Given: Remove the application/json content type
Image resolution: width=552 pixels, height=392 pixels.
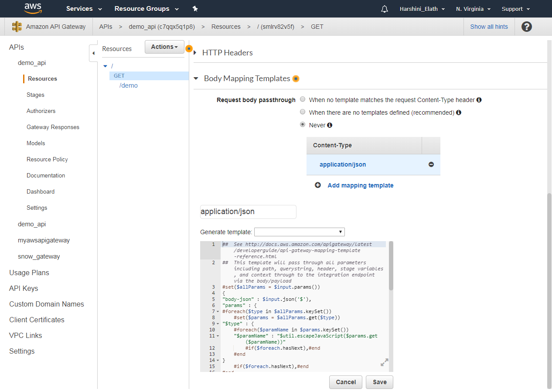Looking at the screenshot, I should [431, 164].
